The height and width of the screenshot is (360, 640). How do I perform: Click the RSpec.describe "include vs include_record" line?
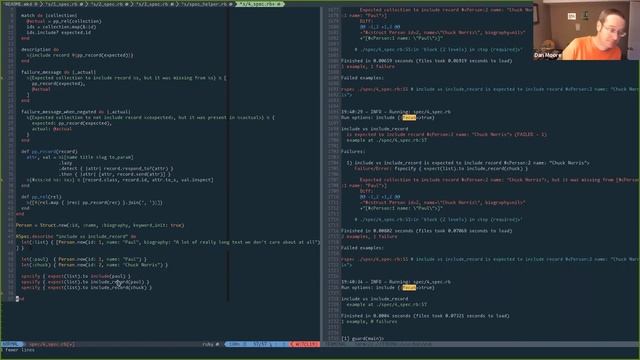coord(76,236)
